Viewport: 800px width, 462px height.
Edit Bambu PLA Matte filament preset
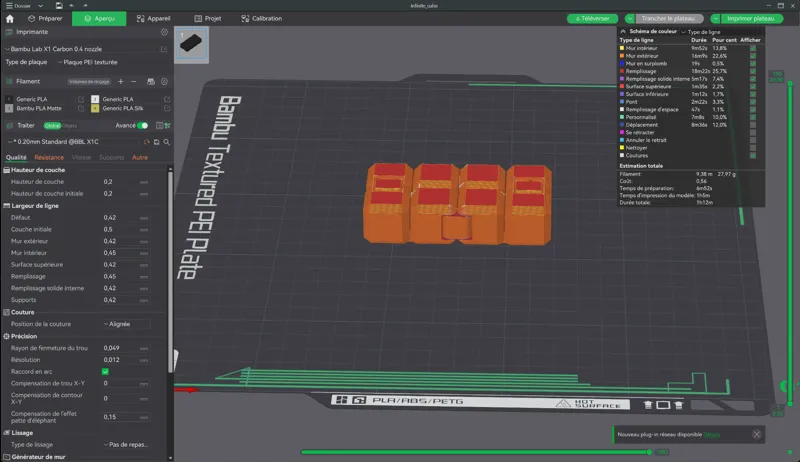click(x=81, y=108)
